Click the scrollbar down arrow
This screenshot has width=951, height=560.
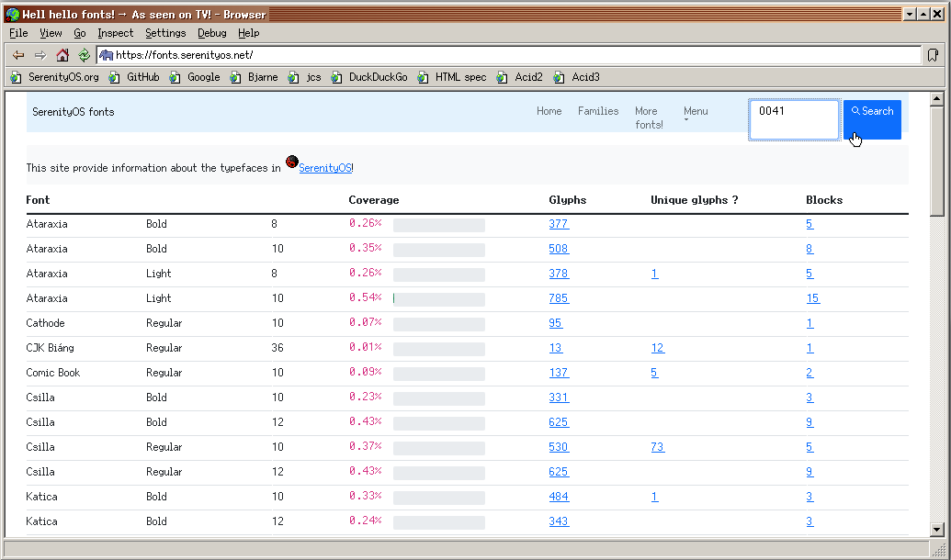(936, 529)
